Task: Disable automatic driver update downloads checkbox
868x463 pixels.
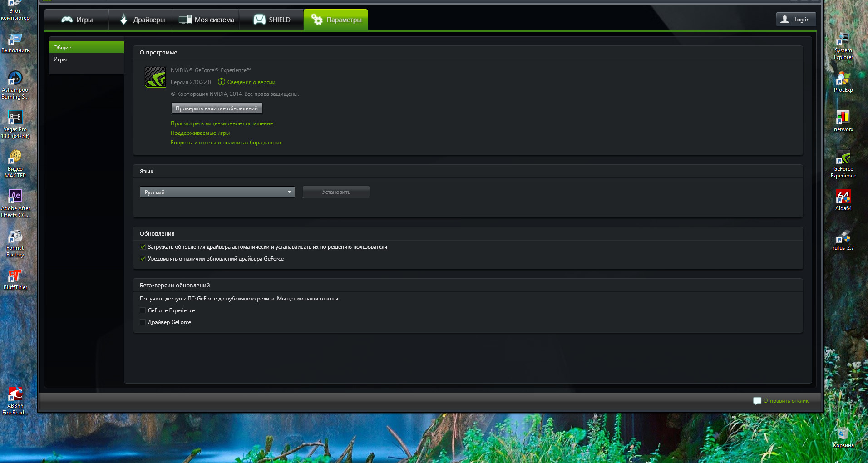Action: point(143,247)
